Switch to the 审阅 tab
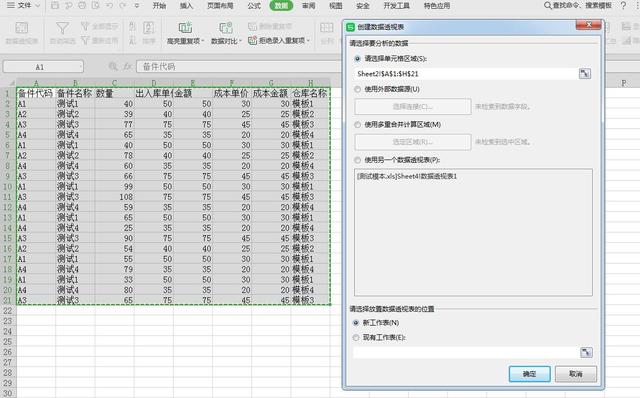 (x=309, y=6)
